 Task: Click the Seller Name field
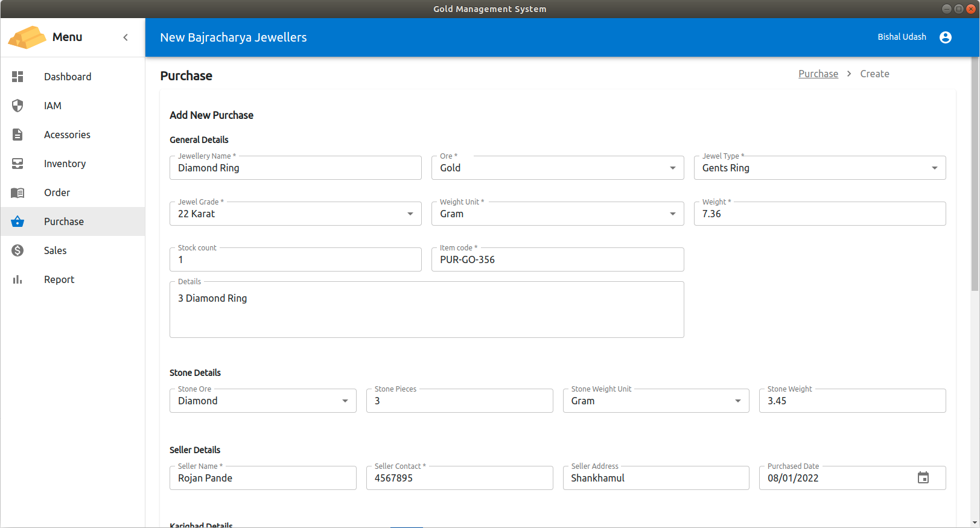tap(263, 478)
